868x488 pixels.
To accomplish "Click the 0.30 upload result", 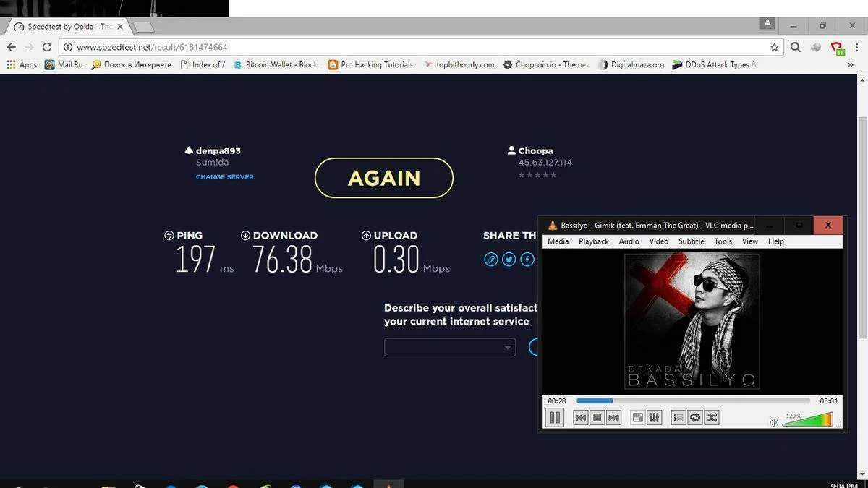I will 396,260.
